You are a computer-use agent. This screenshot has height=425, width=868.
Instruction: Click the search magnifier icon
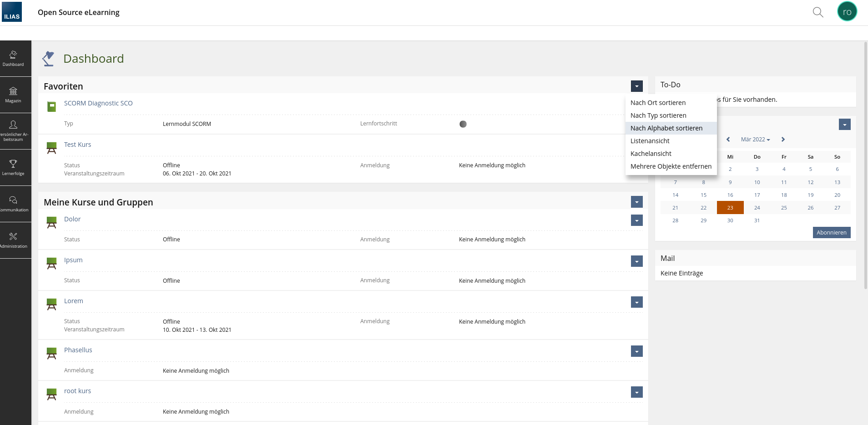coord(818,12)
